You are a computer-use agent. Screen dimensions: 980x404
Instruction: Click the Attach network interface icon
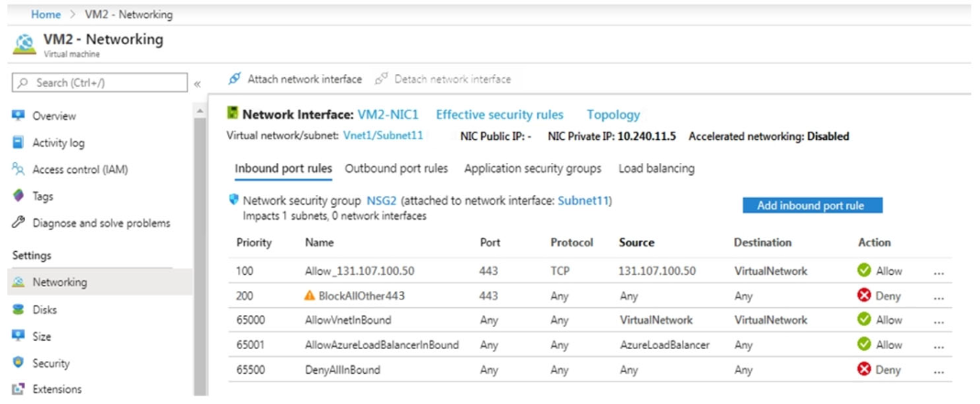click(x=235, y=80)
